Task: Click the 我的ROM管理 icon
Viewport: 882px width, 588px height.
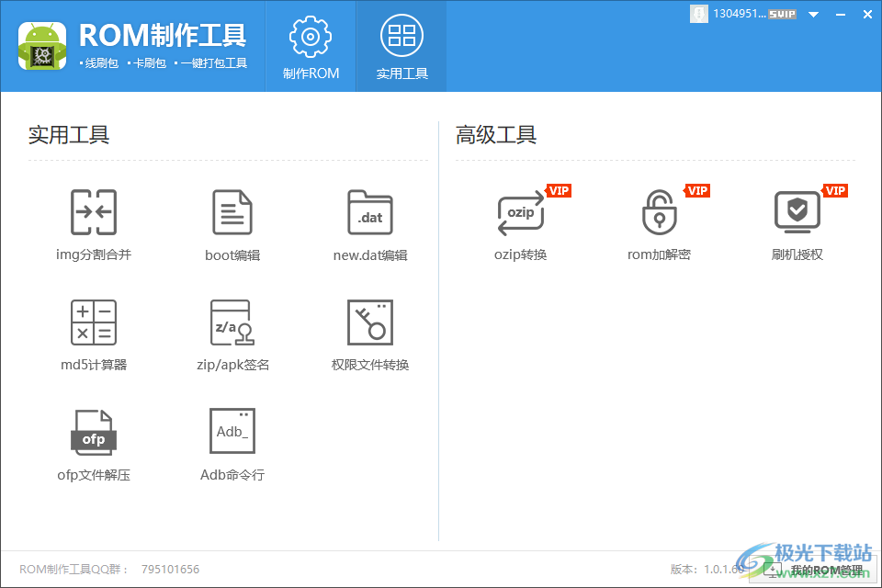Action: tap(775, 570)
